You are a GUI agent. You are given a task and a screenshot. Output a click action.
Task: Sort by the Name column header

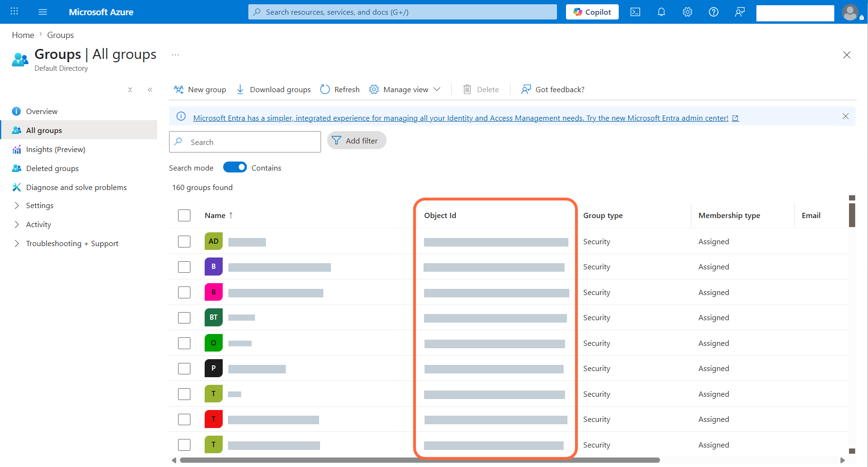pos(219,215)
